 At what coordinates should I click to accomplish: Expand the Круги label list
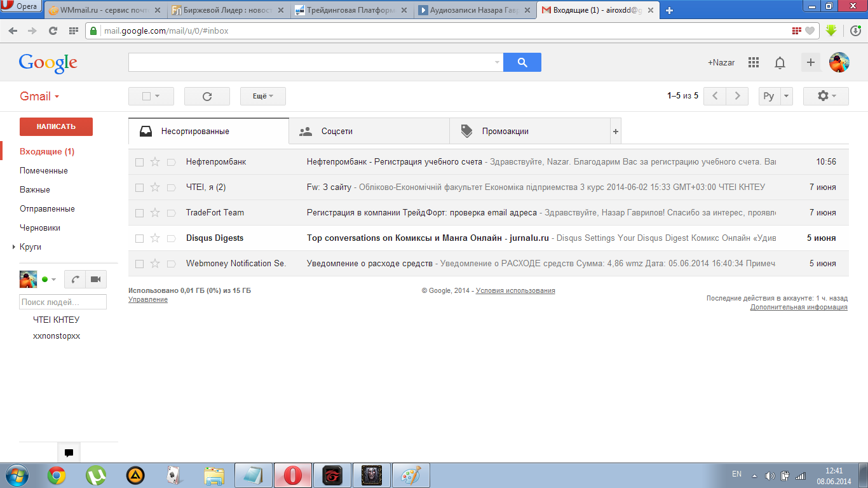tap(14, 247)
